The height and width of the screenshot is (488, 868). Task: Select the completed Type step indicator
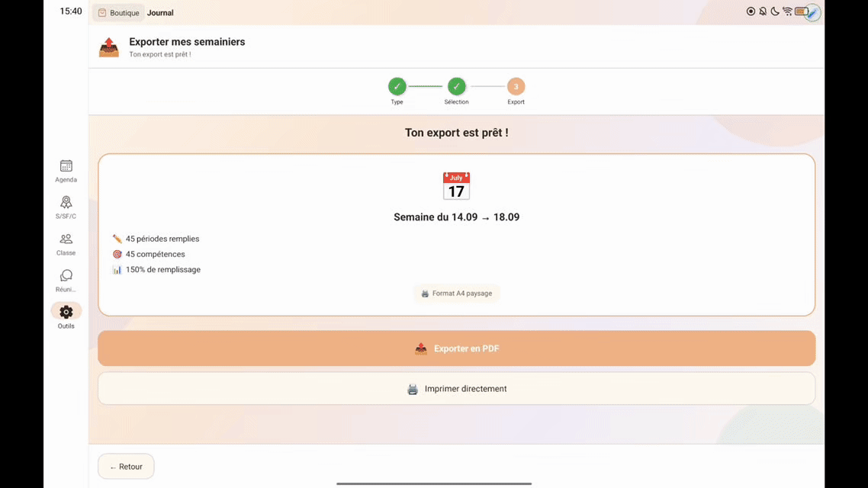(397, 86)
